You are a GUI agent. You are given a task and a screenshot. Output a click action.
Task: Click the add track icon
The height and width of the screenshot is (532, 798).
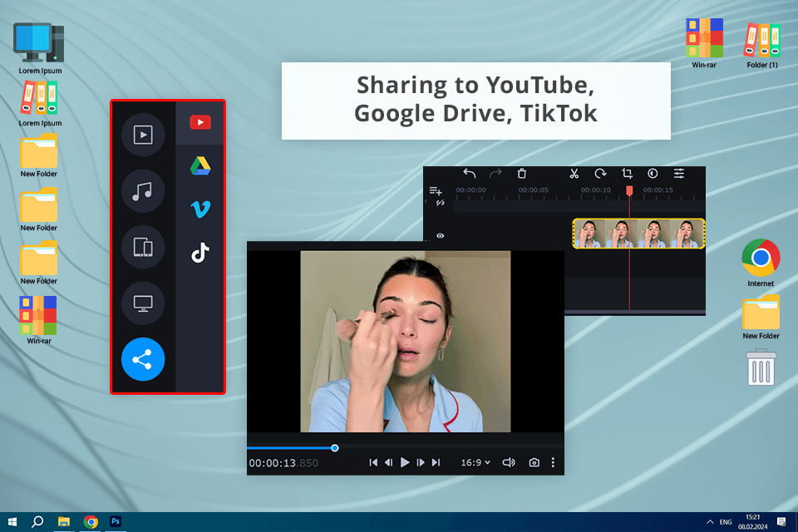(x=436, y=191)
